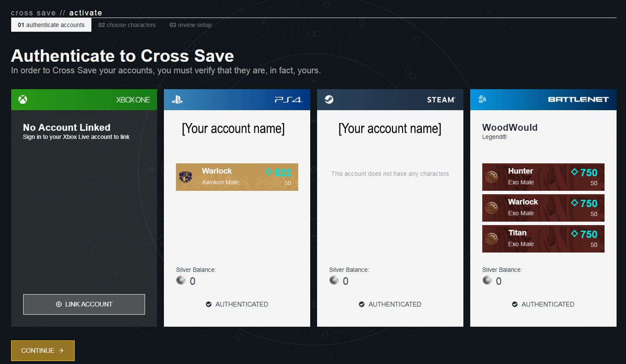The image size is (626, 364).
Task: Click the Battle.net Warlock emblem icon
Action: (x=492, y=208)
